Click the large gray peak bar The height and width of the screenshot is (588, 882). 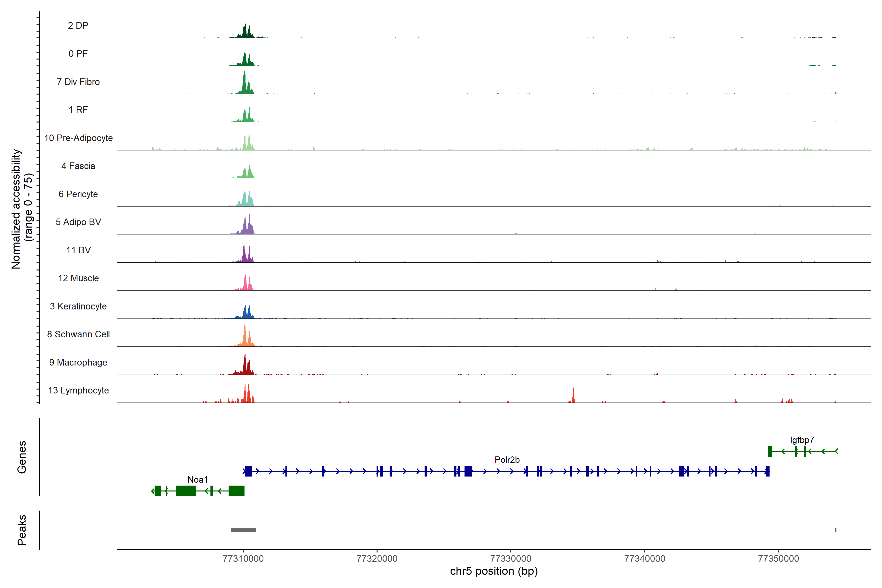243,530
